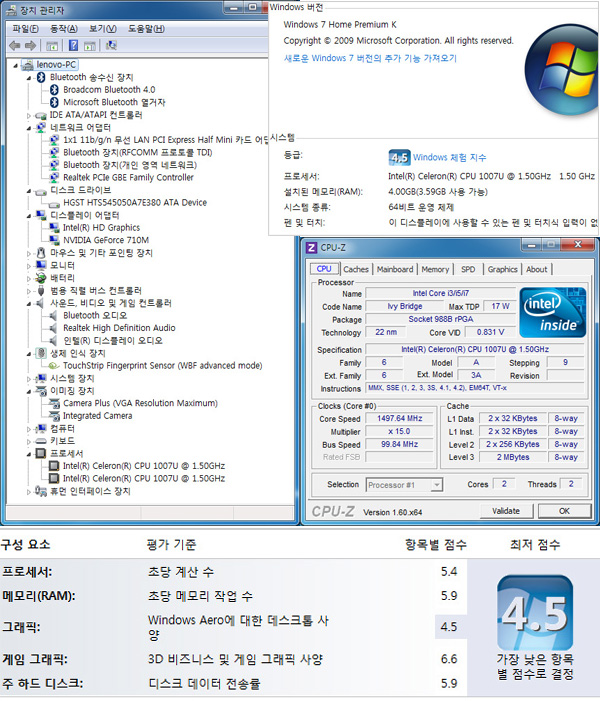Image resolution: width=600 pixels, height=701 pixels.
Task: Click the scan for hardware changes toolbar icon
Action: 111,46
